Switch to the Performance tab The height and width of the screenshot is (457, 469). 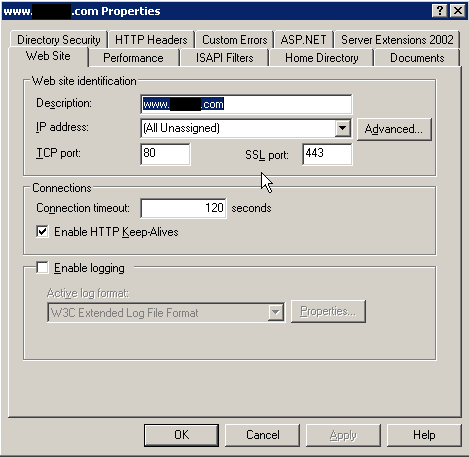coord(133,58)
